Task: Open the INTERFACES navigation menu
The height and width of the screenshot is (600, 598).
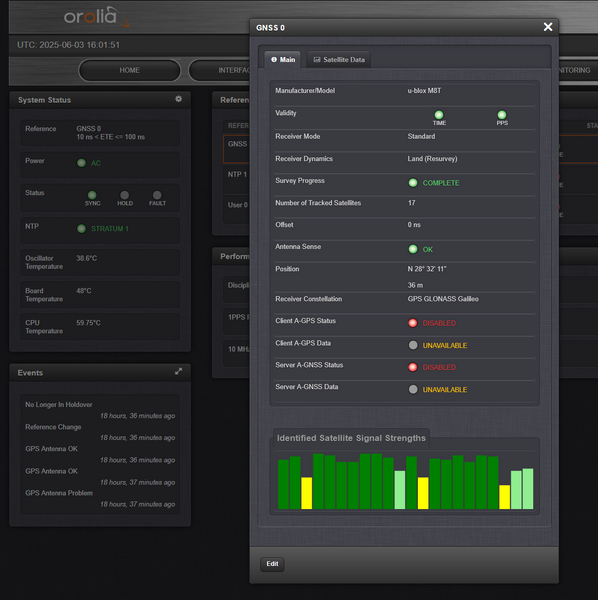Action: [220, 70]
